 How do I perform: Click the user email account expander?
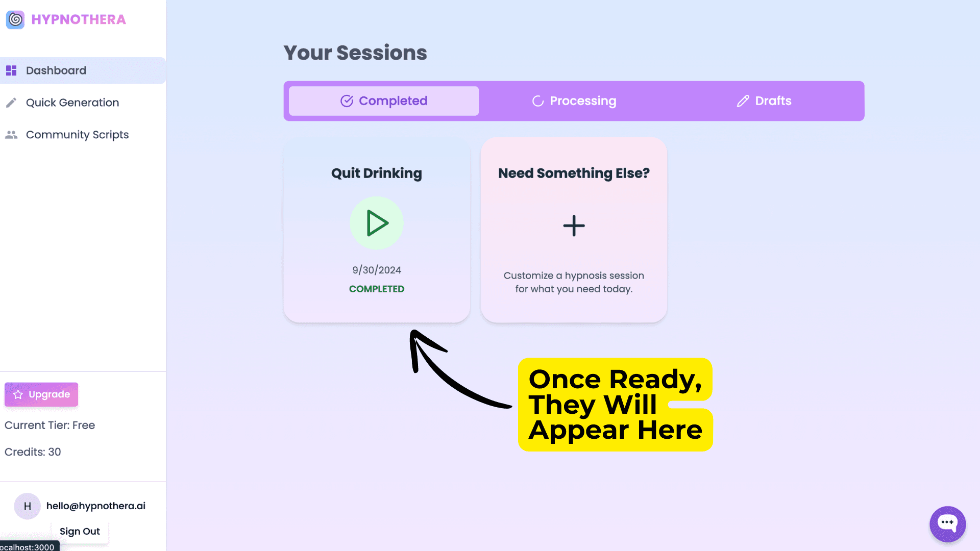tap(80, 506)
